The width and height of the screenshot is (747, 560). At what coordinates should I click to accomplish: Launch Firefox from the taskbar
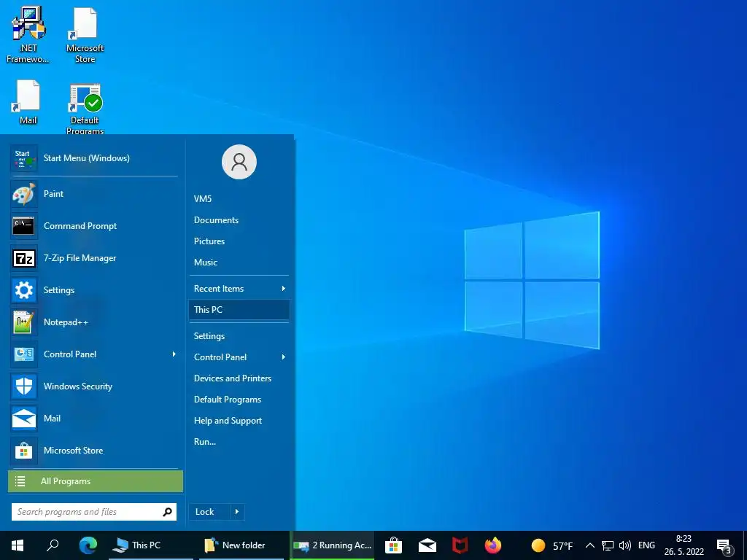493,545
